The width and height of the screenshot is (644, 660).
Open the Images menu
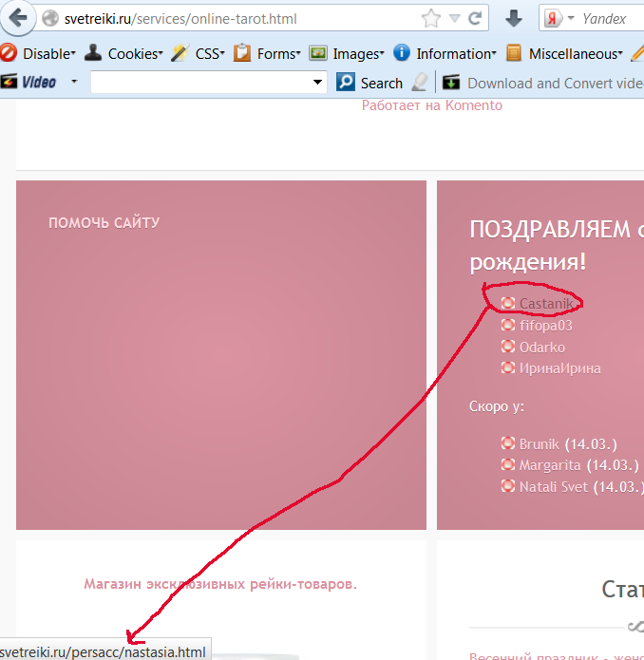coord(358,54)
